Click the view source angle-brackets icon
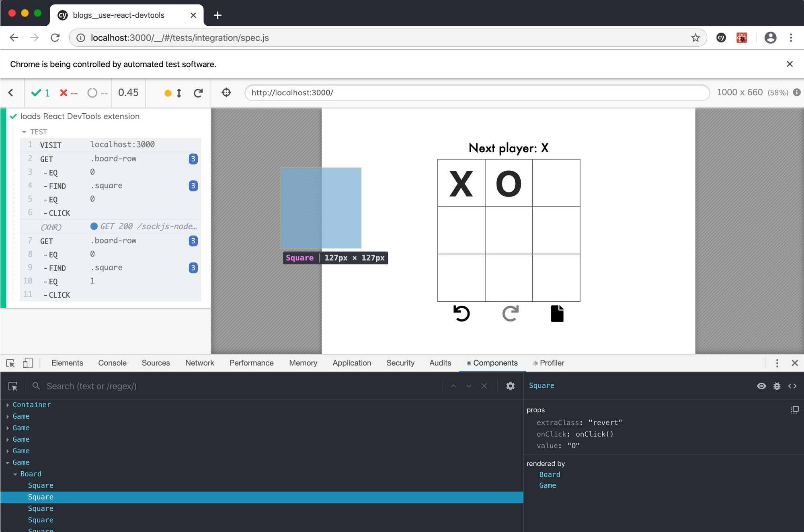The width and height of the screenshot is (804, 532). click(x=792, y=386)
